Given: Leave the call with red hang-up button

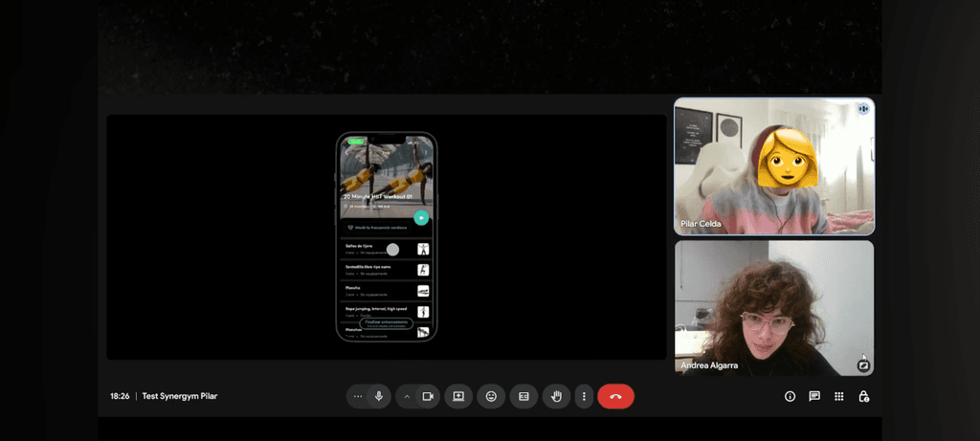Looking at the screenshot, I should coord(615,397).
